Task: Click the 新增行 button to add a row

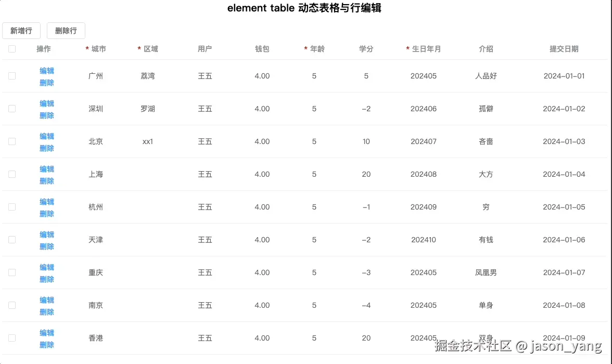Action: click(x=21, y=31)
